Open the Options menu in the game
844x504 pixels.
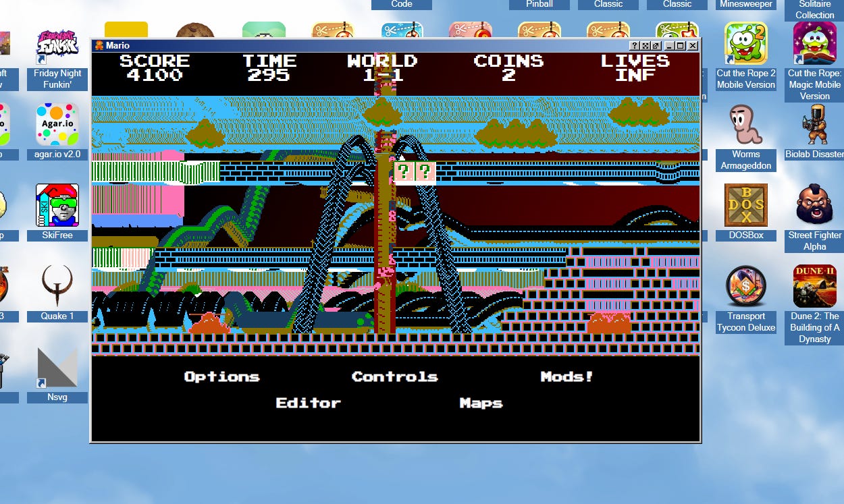[221, 376]
